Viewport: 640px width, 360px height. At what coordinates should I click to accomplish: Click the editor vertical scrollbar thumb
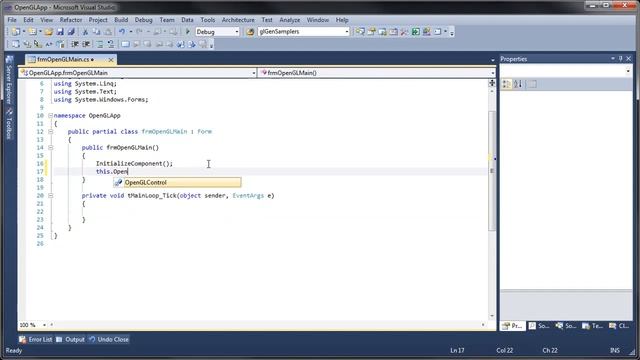(492, 170)
